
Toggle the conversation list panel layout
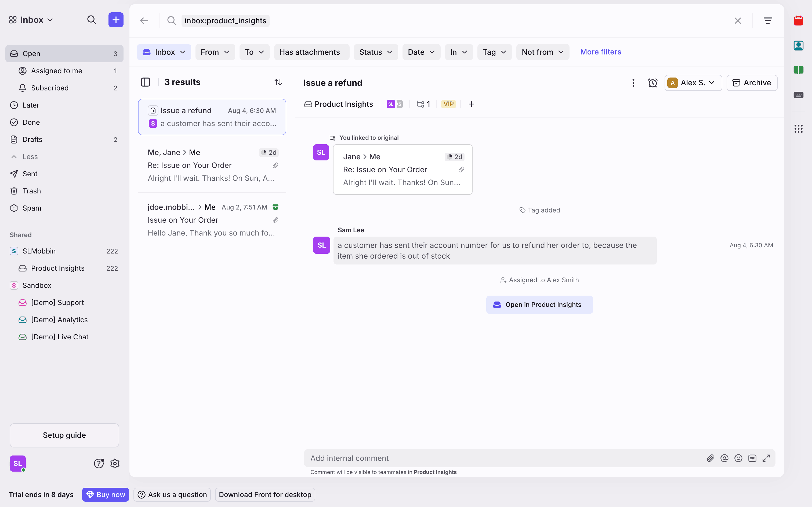145,82
